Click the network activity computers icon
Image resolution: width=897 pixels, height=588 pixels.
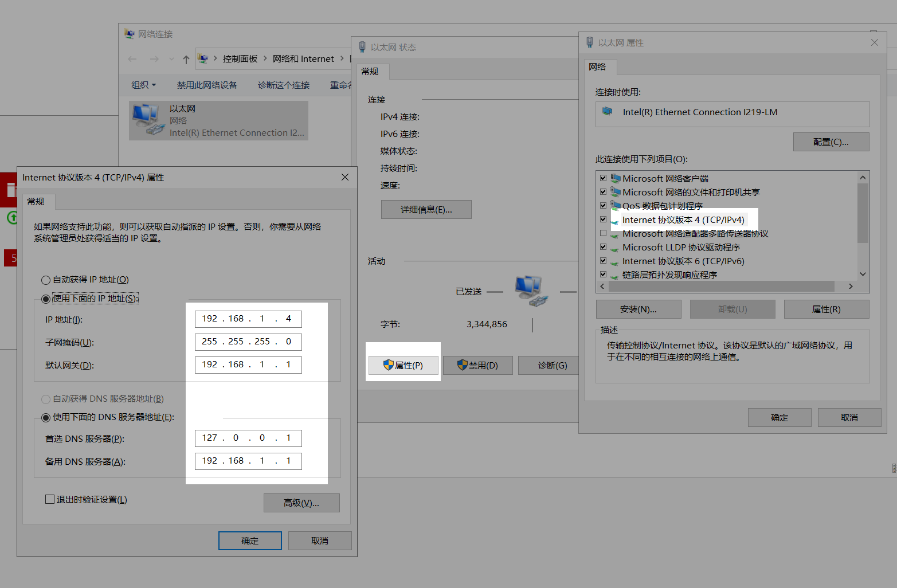[530, 291]
